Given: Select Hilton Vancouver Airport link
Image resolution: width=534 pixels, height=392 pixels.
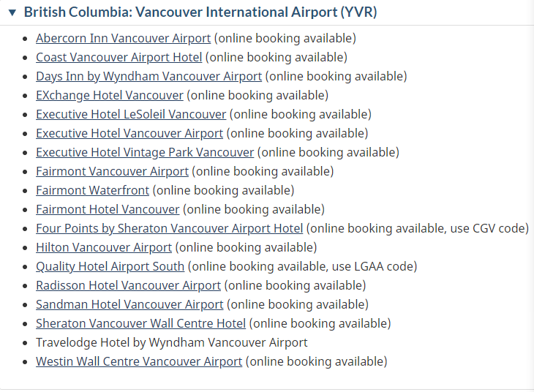Looking at the screenshot, I should 104,248.
